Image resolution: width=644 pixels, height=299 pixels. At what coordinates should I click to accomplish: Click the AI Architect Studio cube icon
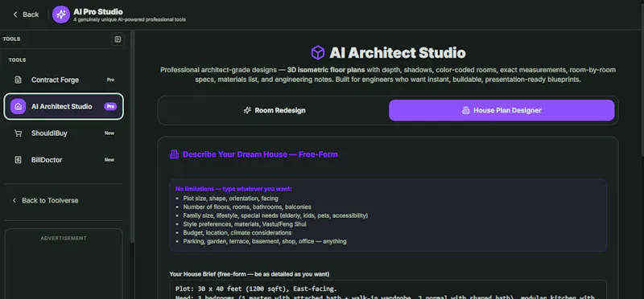[x=317, y=53]
